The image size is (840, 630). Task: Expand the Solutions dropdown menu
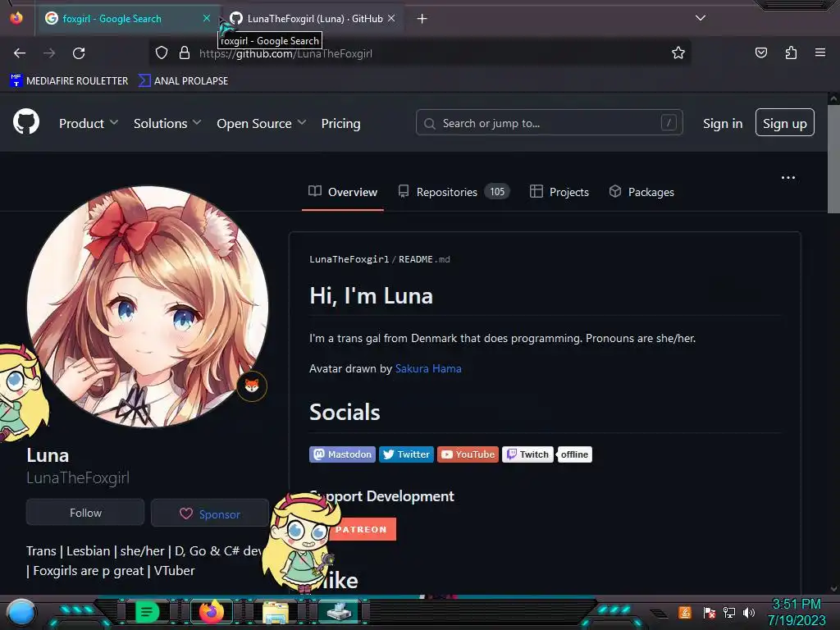[x=167, y=123]
